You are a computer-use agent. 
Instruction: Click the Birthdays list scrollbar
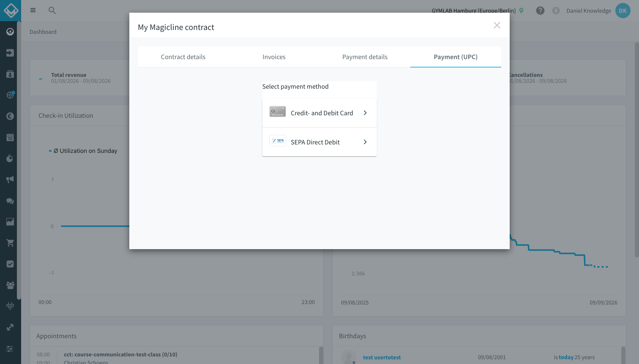point(623,355)
